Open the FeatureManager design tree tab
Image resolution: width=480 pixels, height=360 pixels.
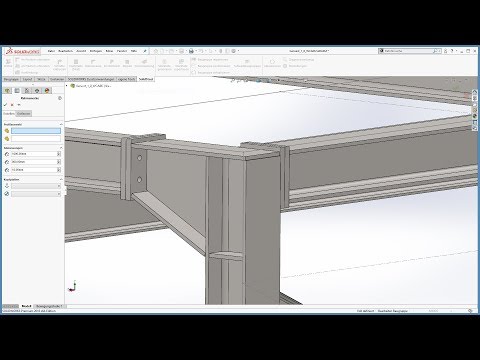(7, 91)
